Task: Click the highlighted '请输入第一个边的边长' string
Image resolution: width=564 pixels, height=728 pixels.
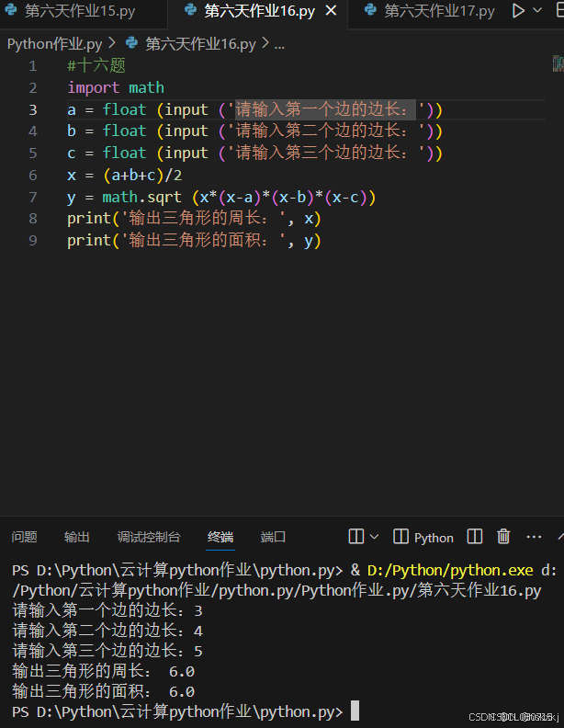Action: click(x=325, y=109)
